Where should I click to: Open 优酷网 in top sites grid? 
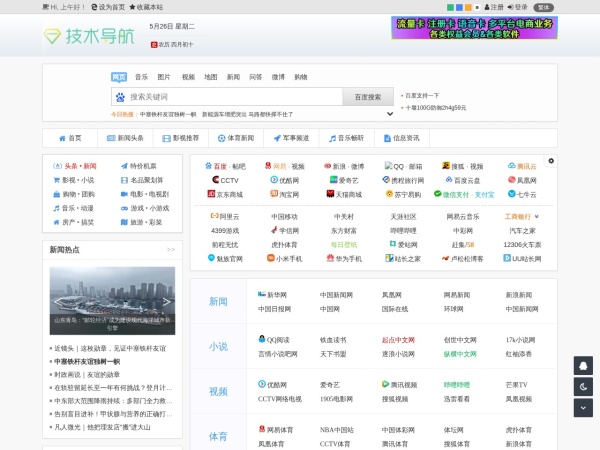coord(284,180)
